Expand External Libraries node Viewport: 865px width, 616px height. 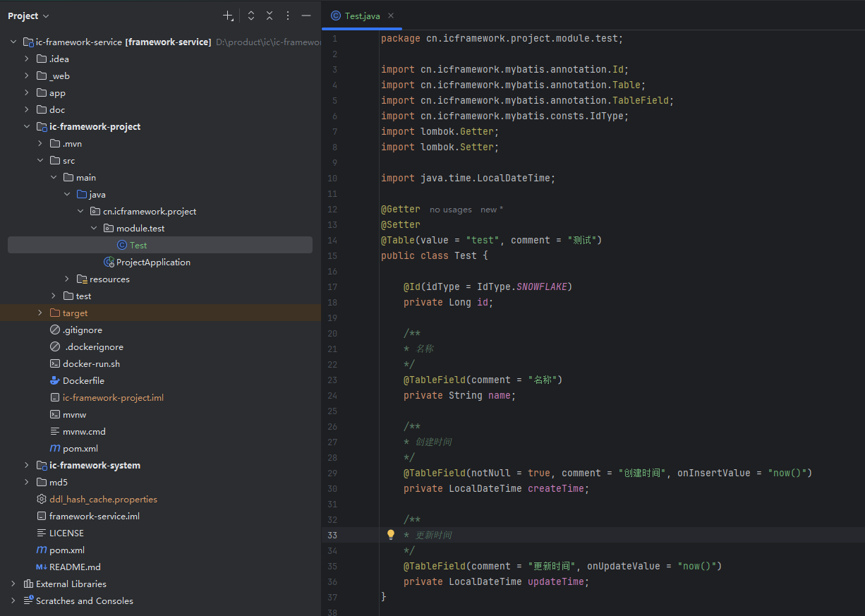click(13, 584)
